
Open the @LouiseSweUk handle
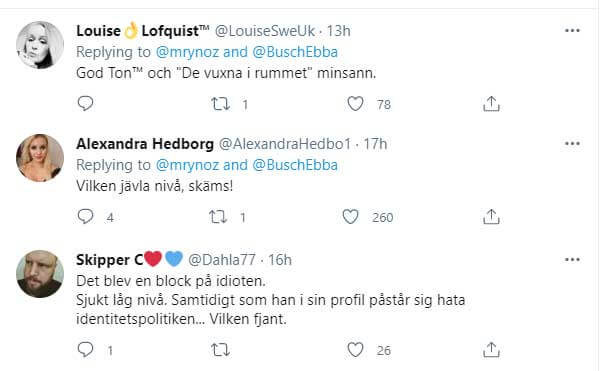pyautogui.click(x=265, y=31)
